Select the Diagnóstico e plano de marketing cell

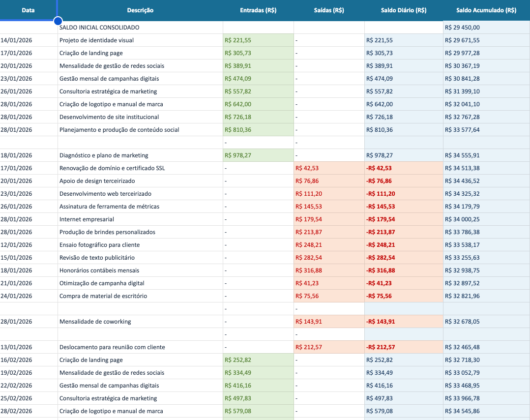click(140, 155)
